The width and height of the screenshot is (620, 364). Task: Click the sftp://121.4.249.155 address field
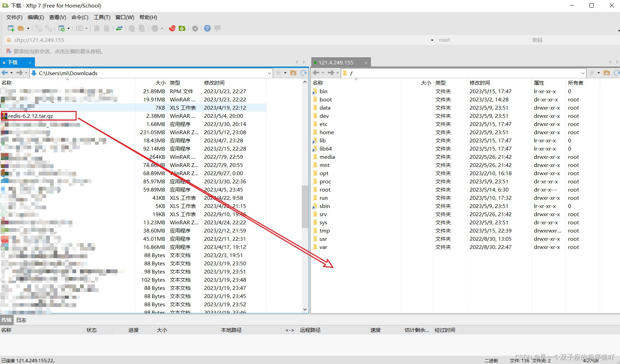coord(219,40)
